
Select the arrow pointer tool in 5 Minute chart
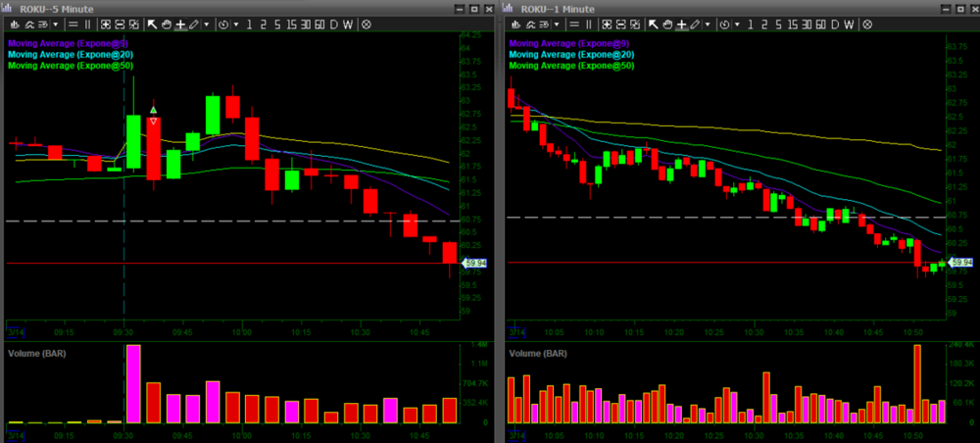[153, 24]
